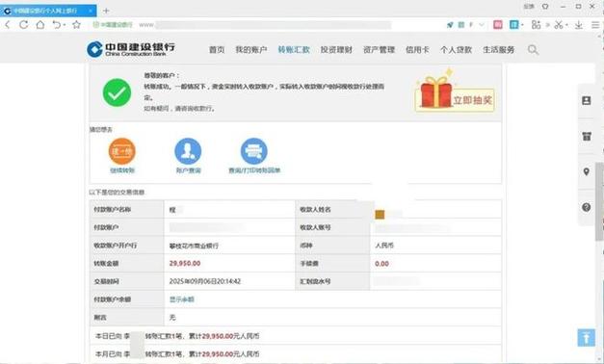Screen dimensions: 604x364
Task: Click the 收款人姓名 label cell
Action: [332, 210]
